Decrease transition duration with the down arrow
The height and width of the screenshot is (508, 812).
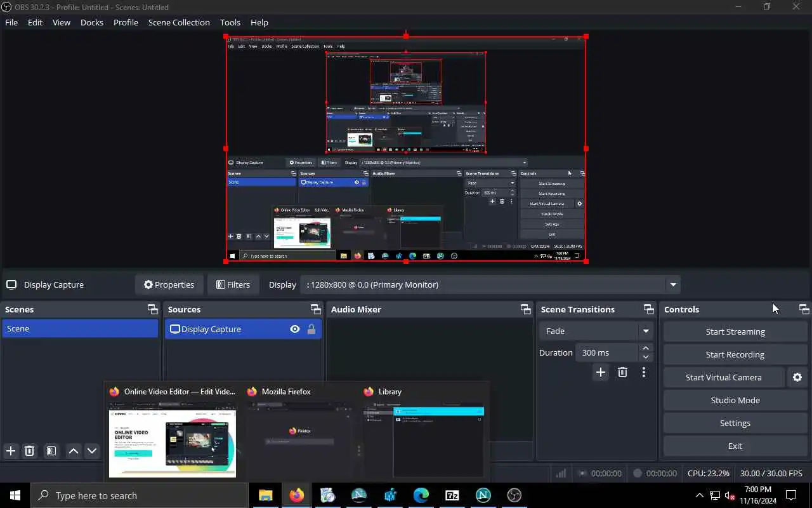tap(646, 357)
